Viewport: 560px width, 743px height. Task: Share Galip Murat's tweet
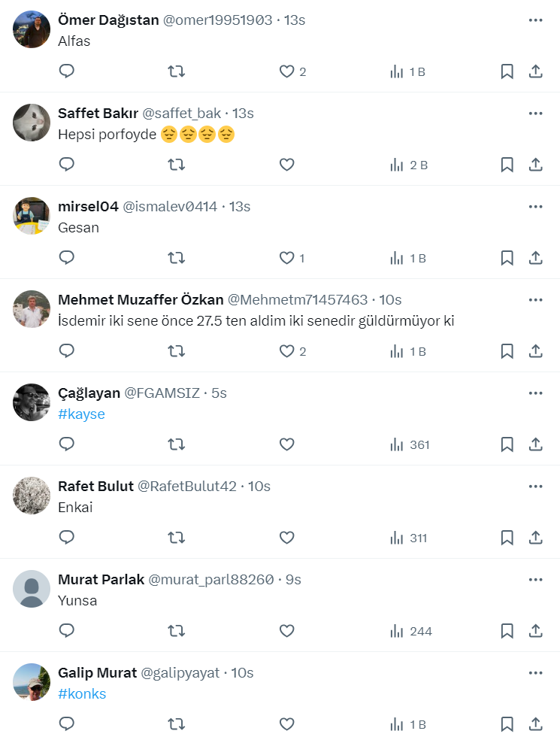click(536, 724)
